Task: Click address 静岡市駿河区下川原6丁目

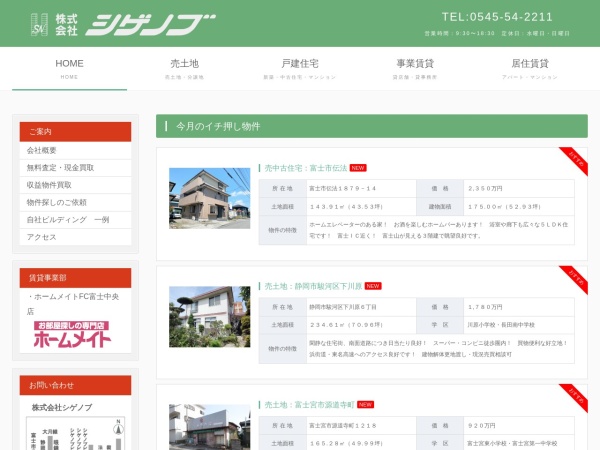Action: 343,307
